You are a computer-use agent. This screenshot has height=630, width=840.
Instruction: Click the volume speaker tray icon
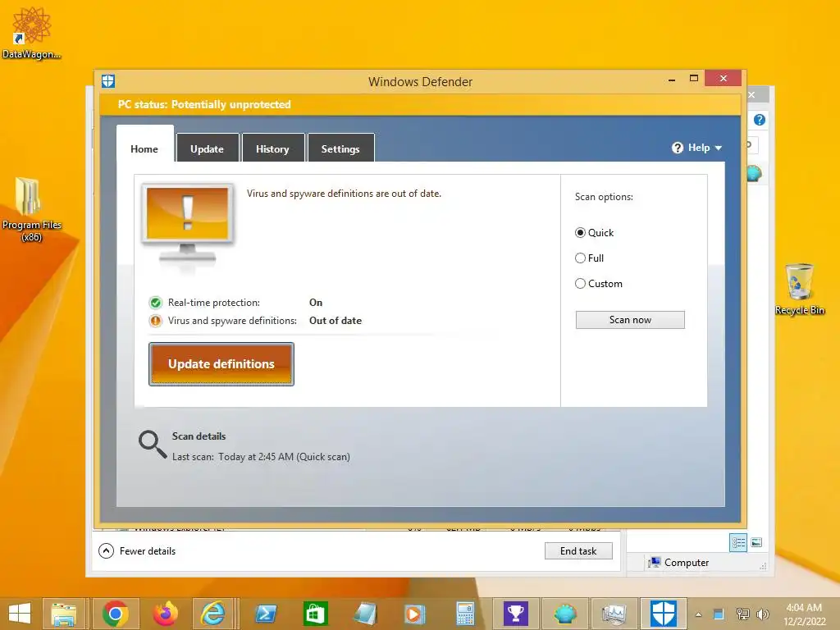coord(762,614)
